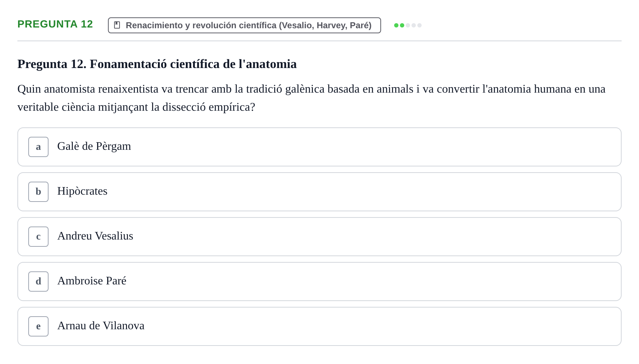Click the letter b option box
This screenshot has width=639, height=364.
tap(38, 192)
